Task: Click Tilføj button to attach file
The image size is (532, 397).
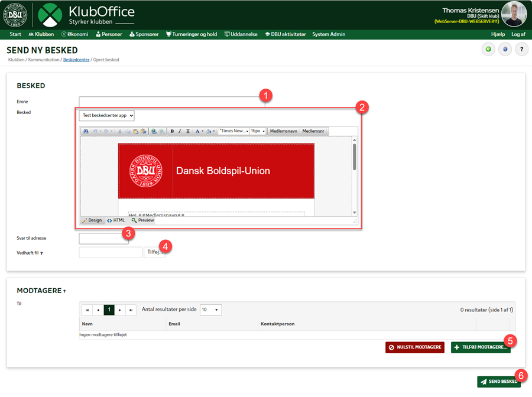Action: click(154, 253)
